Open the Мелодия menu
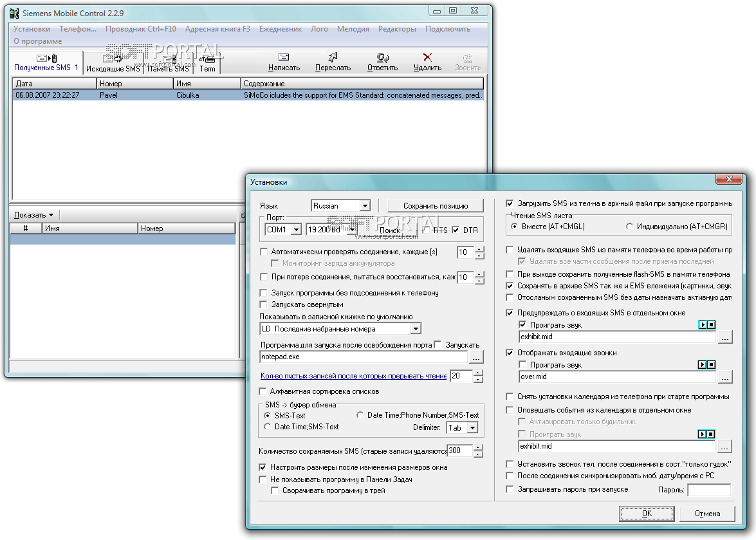The image size is (756, 540). (x=353, y=29)
